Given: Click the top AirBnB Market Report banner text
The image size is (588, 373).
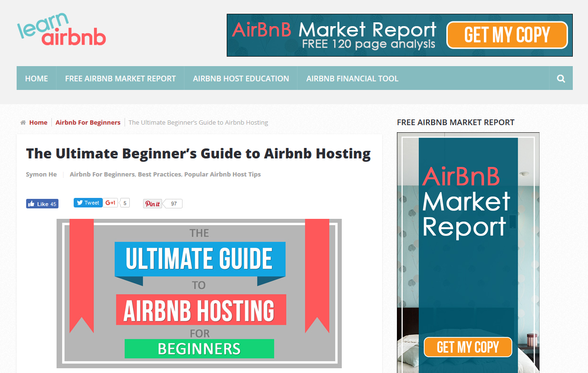Looking at the screenshot, I should pyautogui.click(x=334, y=35).
